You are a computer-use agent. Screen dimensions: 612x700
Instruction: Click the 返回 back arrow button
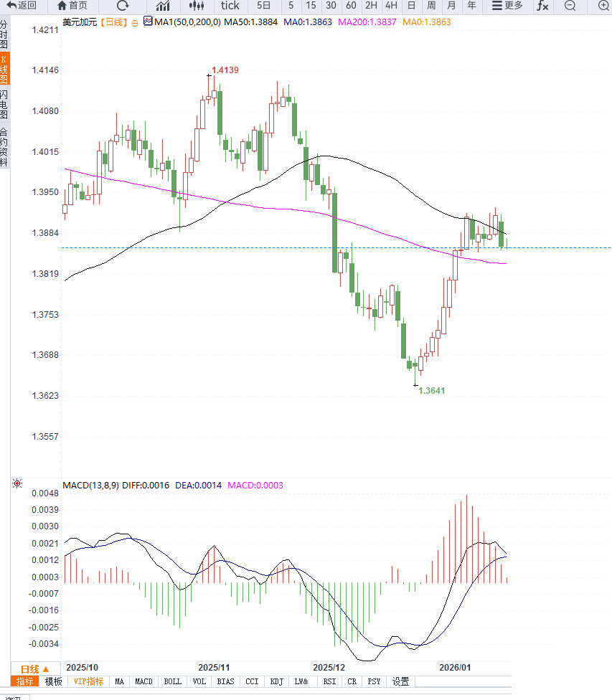pos(22,6)
